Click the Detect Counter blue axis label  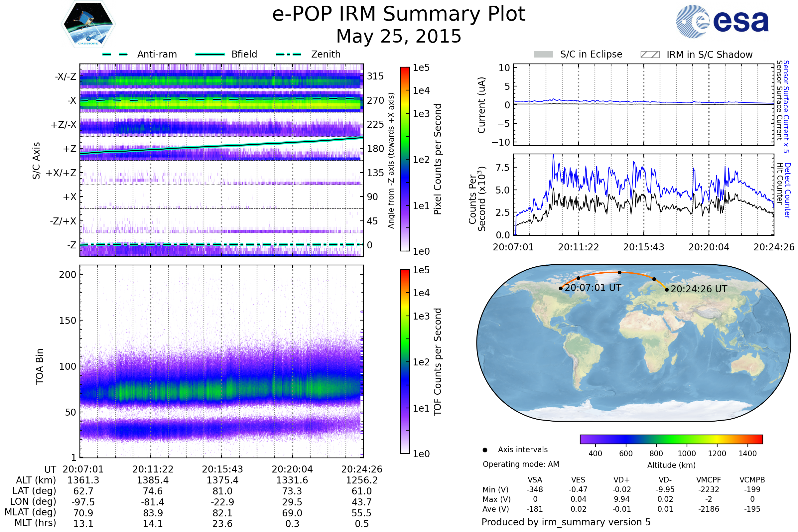pyautogui.click(x=788, y=190)
